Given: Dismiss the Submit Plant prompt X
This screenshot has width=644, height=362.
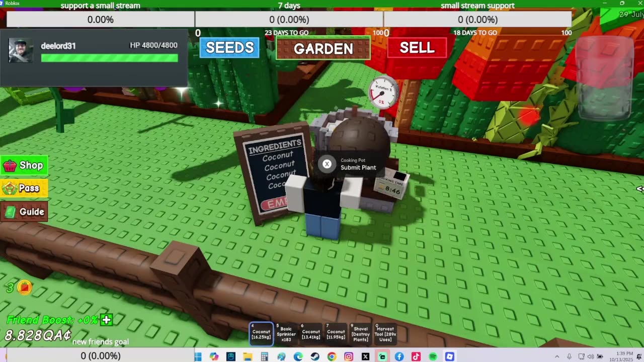Looking at the screenshot, I should pyautogui.click(x=327, y=164).
